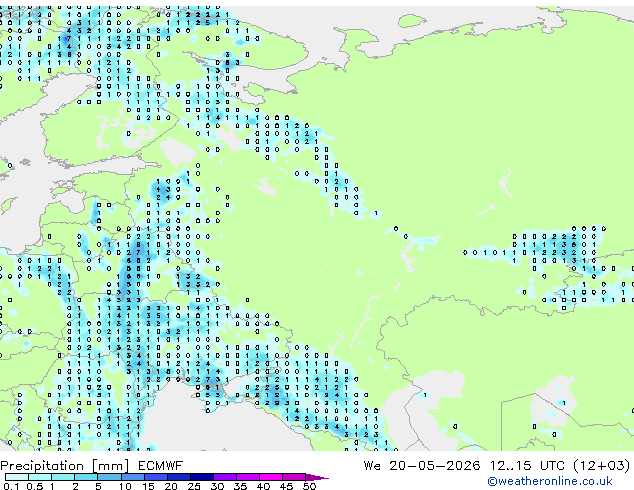Select the 35–40 mm violet legend swatch

click(x=247, y=477)
